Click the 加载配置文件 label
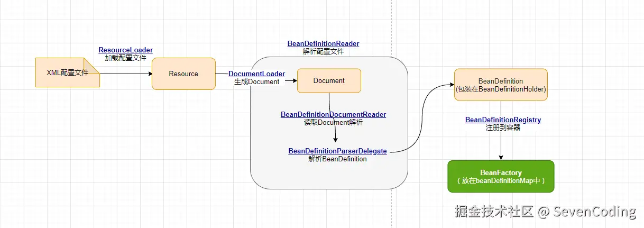 tap(125, 58)
